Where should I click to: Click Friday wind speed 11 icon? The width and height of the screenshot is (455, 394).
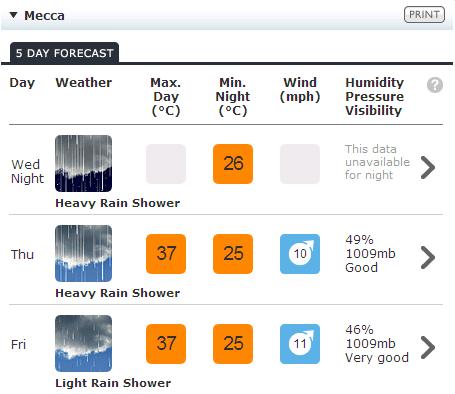(x=300, y=344)
